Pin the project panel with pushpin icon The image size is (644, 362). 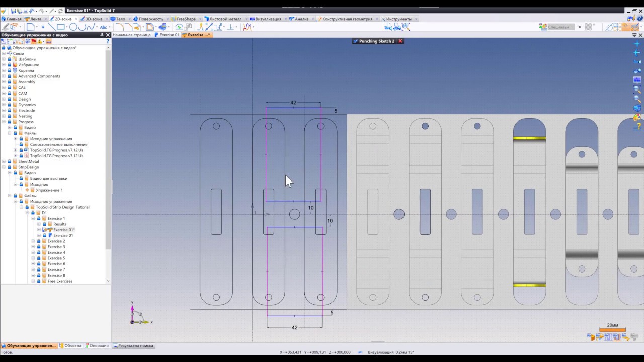click(x=101, y=35)
